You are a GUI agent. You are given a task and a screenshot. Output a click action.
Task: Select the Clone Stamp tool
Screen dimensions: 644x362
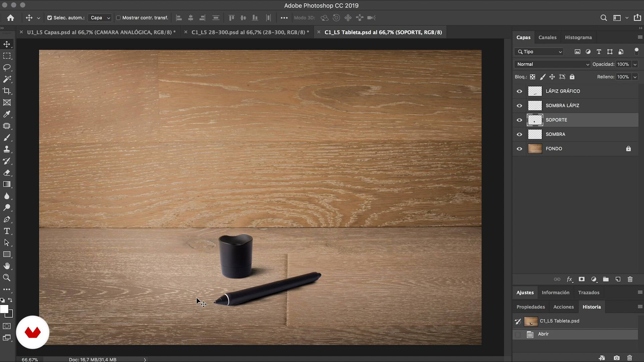click(x=7, y=149)
